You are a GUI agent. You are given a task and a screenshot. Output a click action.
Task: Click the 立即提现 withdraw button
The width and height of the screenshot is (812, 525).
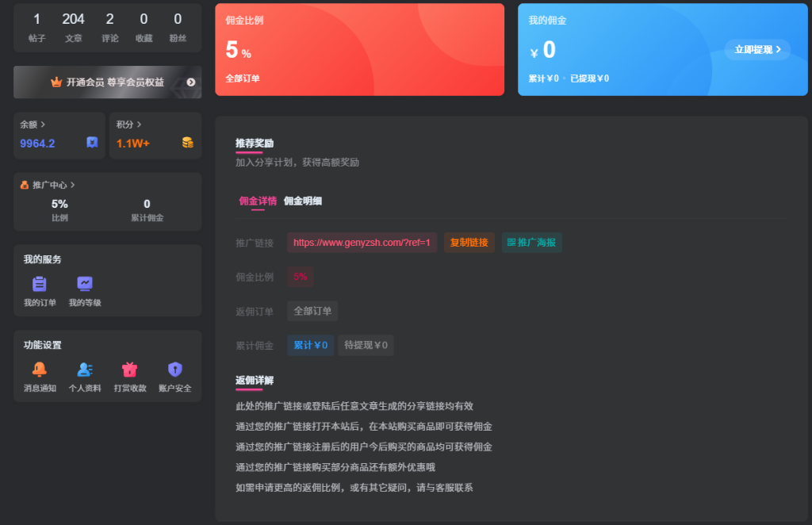(x=757, y=49)
